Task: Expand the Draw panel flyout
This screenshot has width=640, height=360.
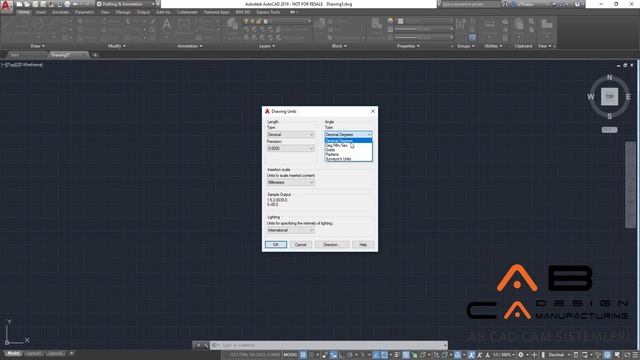Action: 38,46
